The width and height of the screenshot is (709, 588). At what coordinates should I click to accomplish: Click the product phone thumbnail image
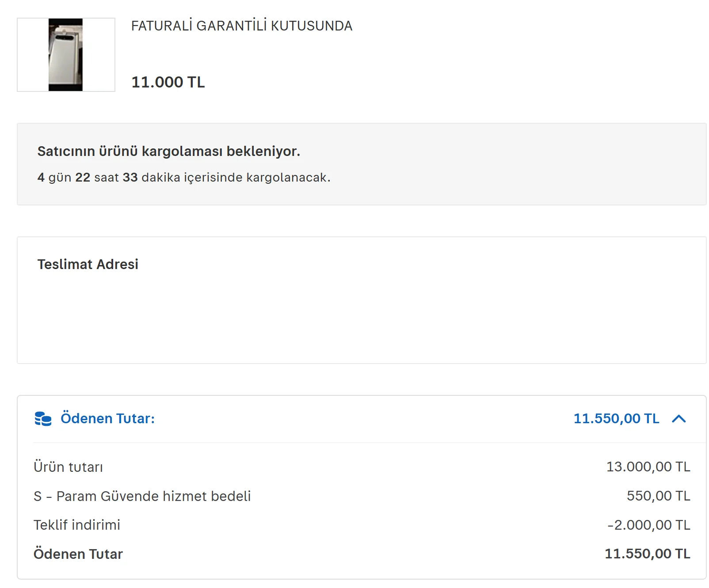pyautogui.click(x=65, y=55)
